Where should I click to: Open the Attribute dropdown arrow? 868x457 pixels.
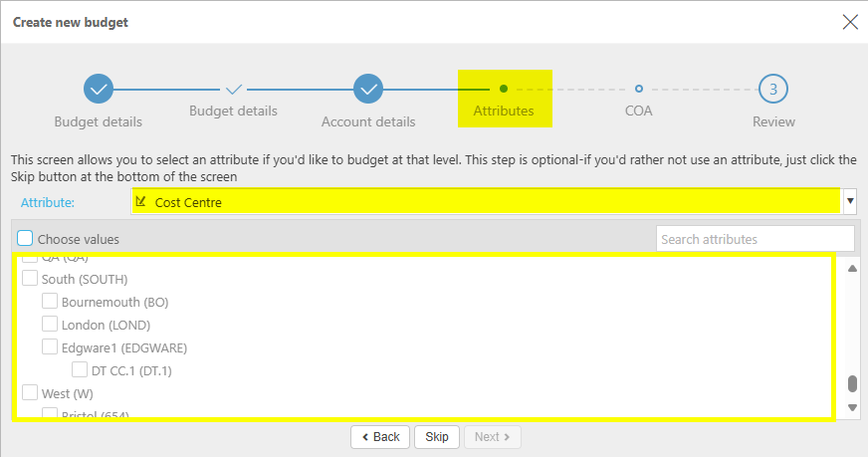(849, 202)
